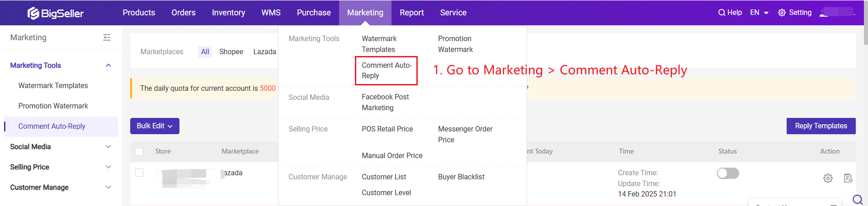Click the Action column header
The image size is (868, 206).
coord(830,152)
